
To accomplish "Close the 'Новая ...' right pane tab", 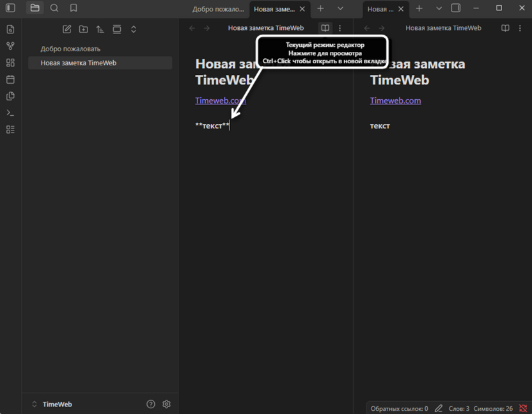I will (401, 9).
